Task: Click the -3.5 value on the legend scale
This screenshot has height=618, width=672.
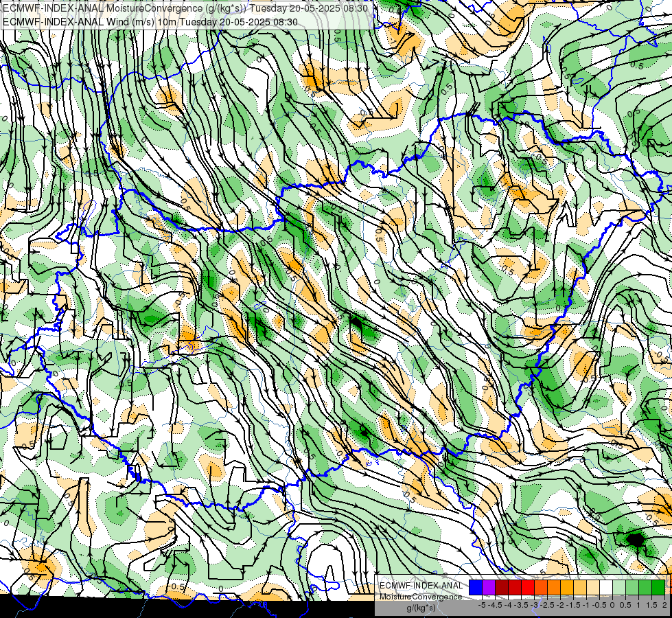Action: tap(521, 605)
